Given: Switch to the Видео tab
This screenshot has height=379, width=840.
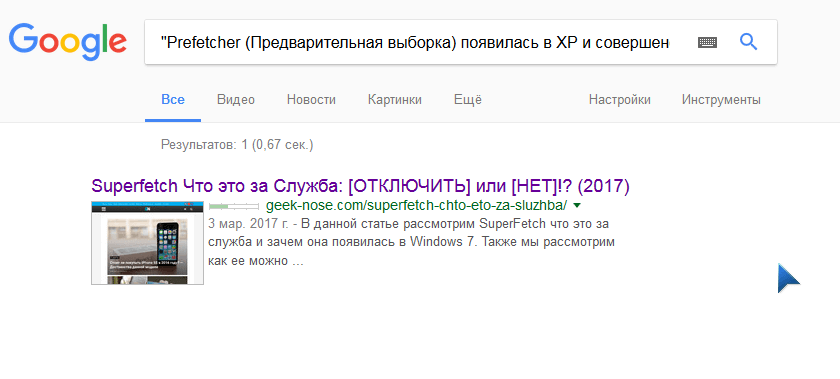Looking at the screenshot, I should (236, 100).
